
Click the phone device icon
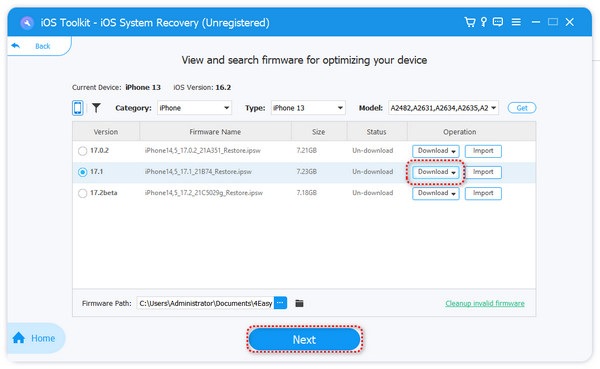coord(78,108)
